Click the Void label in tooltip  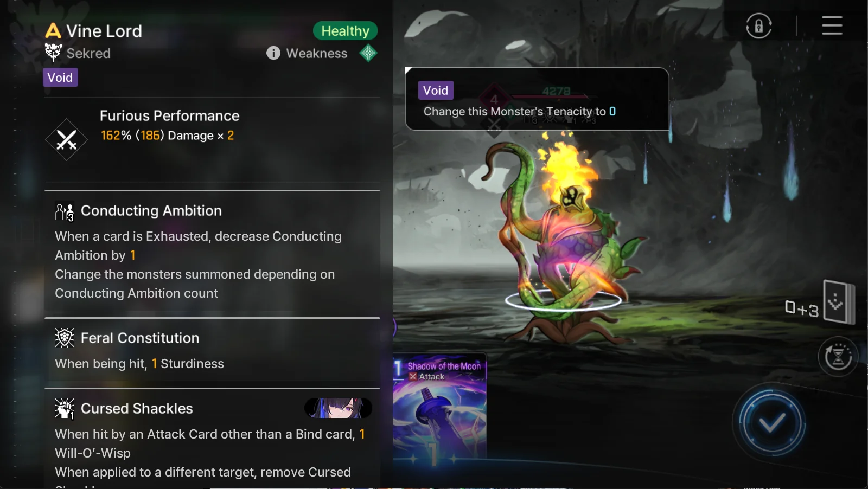tap(436, 91)
